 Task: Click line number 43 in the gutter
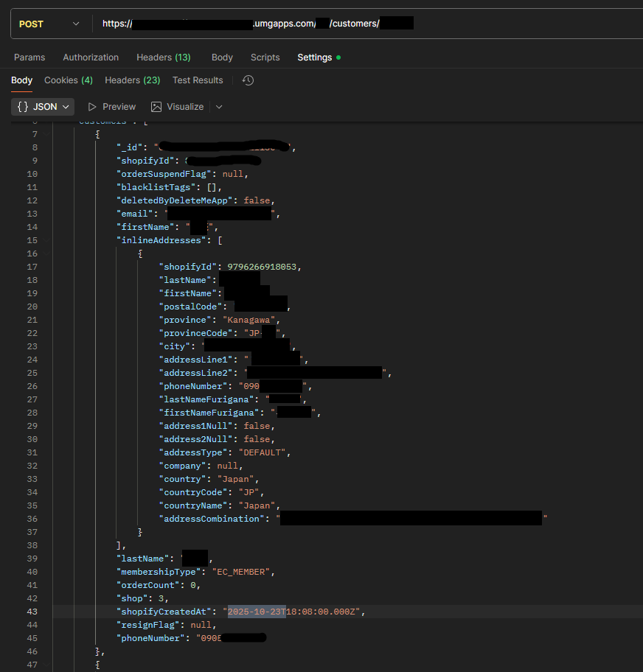click(32, 612)
